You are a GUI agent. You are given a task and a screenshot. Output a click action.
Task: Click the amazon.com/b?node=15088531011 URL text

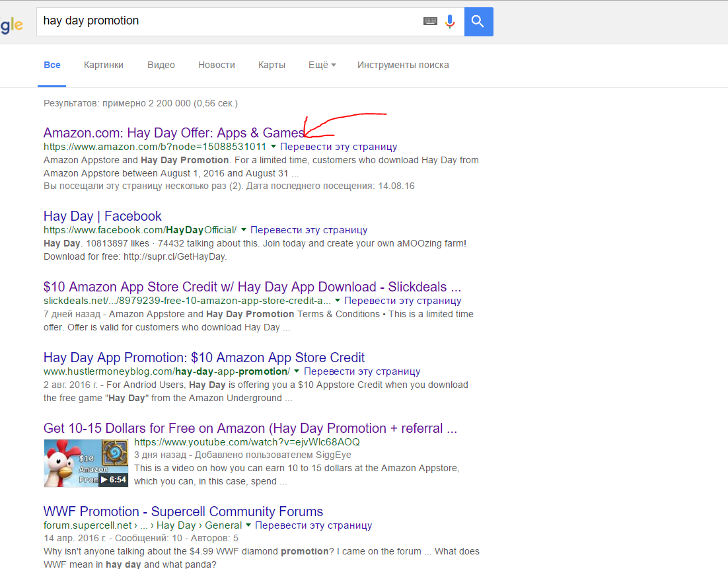[155, 147]
